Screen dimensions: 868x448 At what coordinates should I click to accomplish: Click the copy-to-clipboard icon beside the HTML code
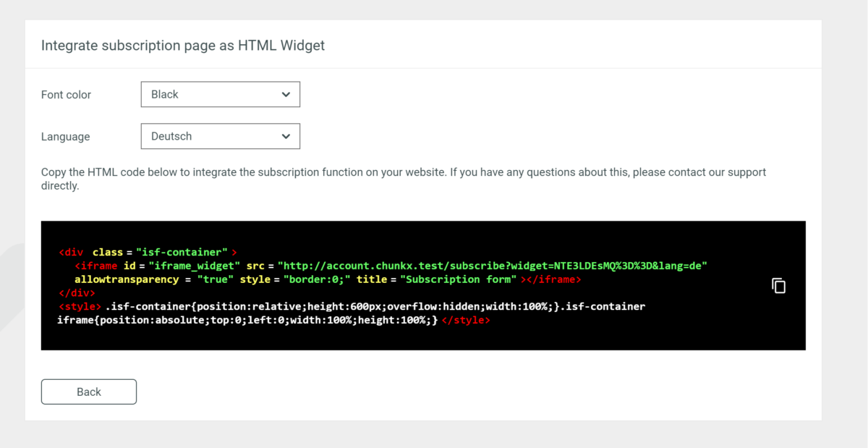click(x=778, y=285)
